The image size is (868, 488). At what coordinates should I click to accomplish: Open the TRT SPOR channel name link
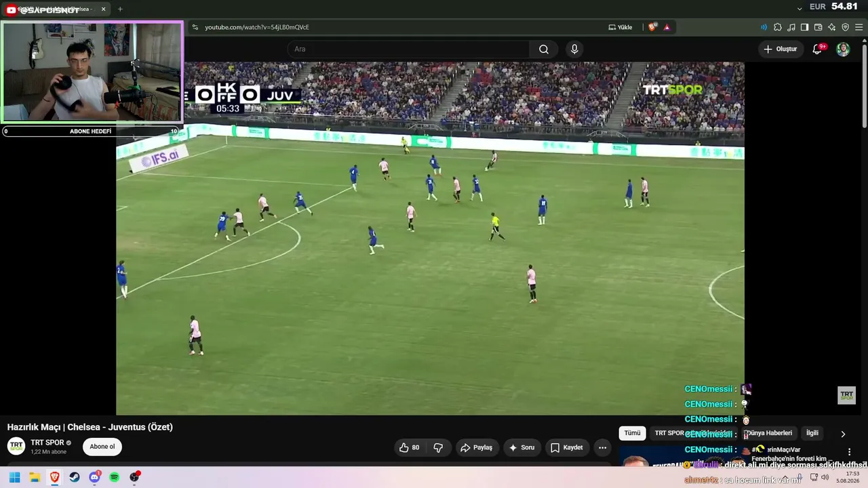coord(47,443)
